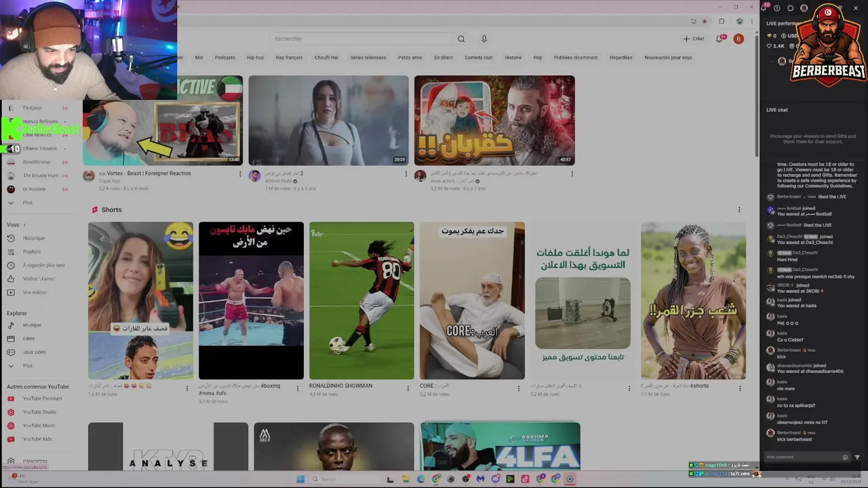Click the Créer button
Viewport: 868px width, 488px height.
point(694,39)
